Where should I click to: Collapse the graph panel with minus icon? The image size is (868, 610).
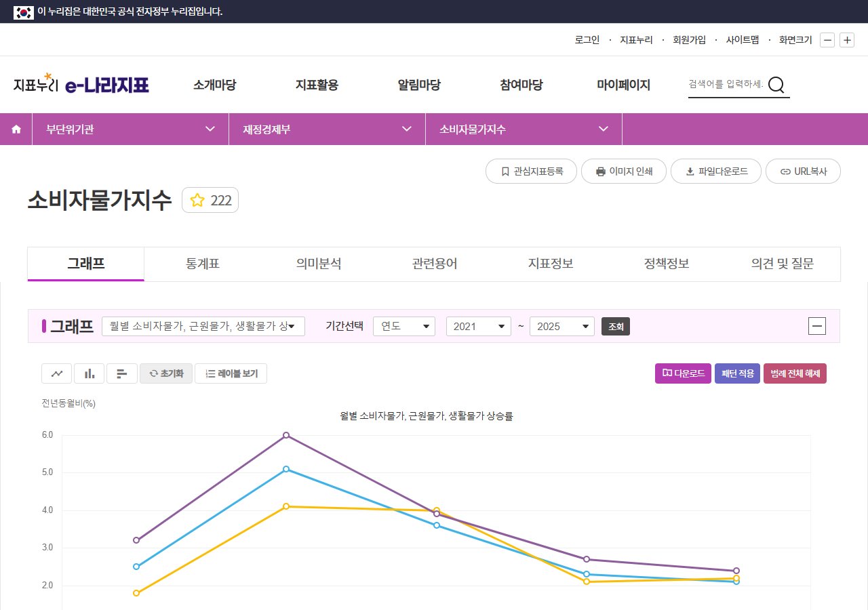pos(817,326)
